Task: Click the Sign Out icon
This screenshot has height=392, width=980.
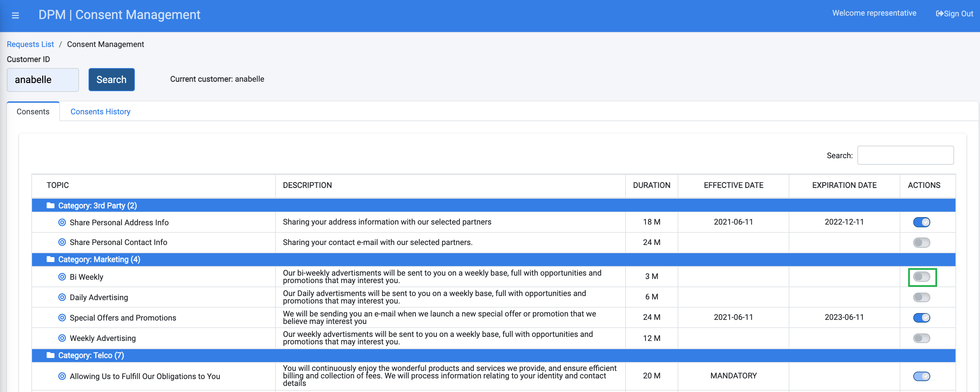Action: coord(940,13)
